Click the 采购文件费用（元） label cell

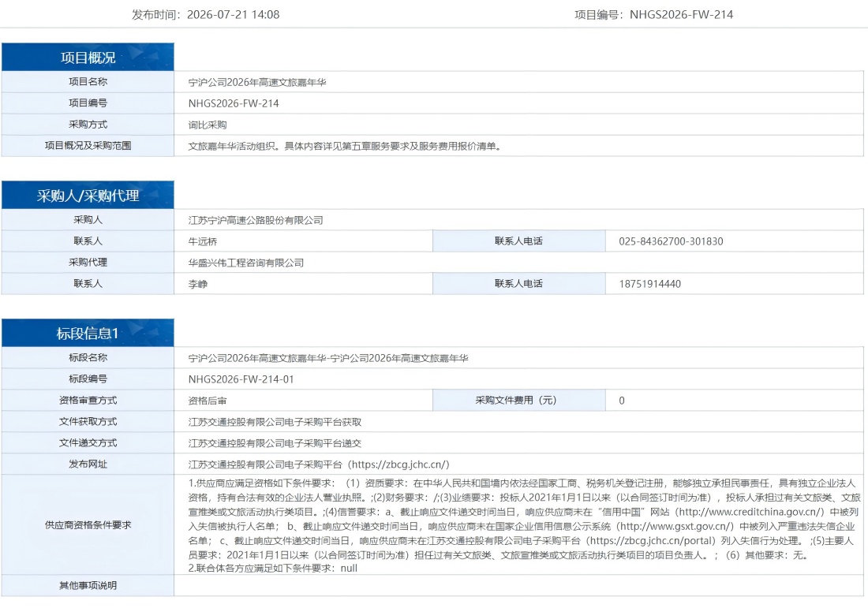(x=518, y=401)
